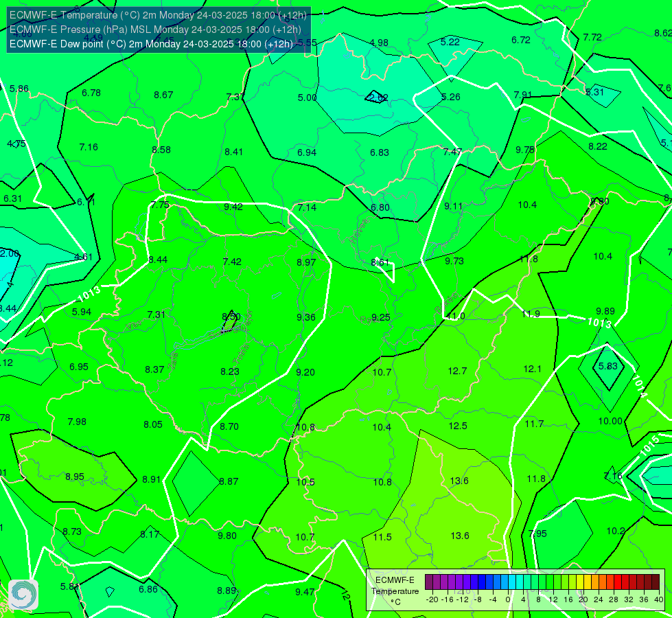Click the 8.23 data value
The image size is (672, 618).
click(x=230, y=371)
